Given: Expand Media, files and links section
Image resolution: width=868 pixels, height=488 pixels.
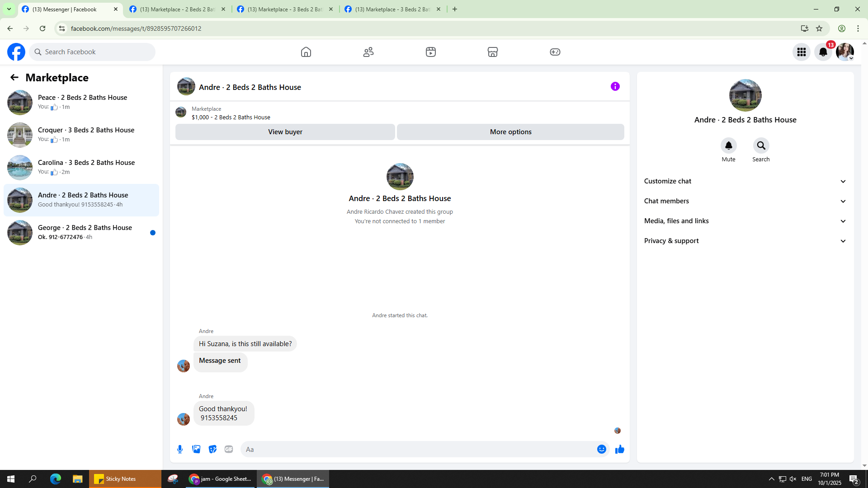Looking at the screenshot, I should click(745, 221).
